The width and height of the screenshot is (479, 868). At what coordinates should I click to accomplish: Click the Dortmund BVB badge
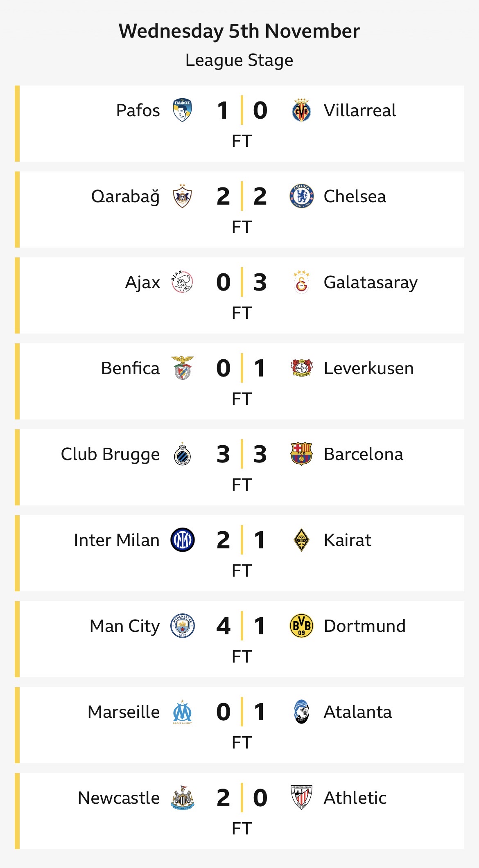click(301, 626)
